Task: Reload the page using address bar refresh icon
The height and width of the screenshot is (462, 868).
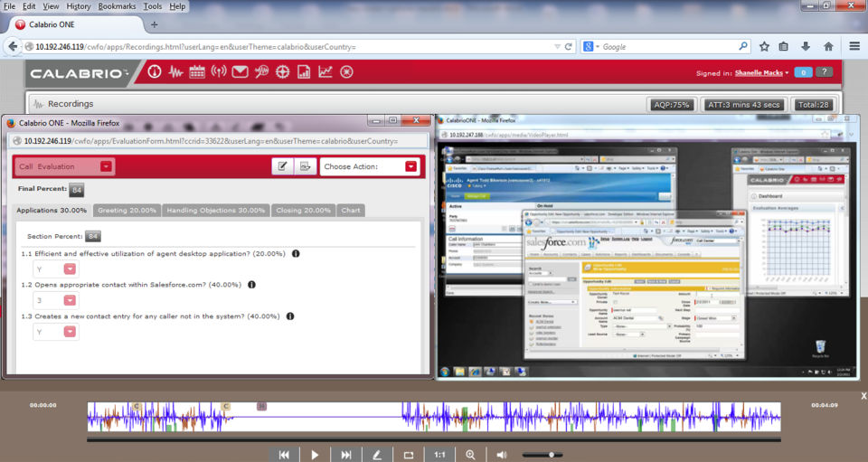Action: (x=568, y=47)
